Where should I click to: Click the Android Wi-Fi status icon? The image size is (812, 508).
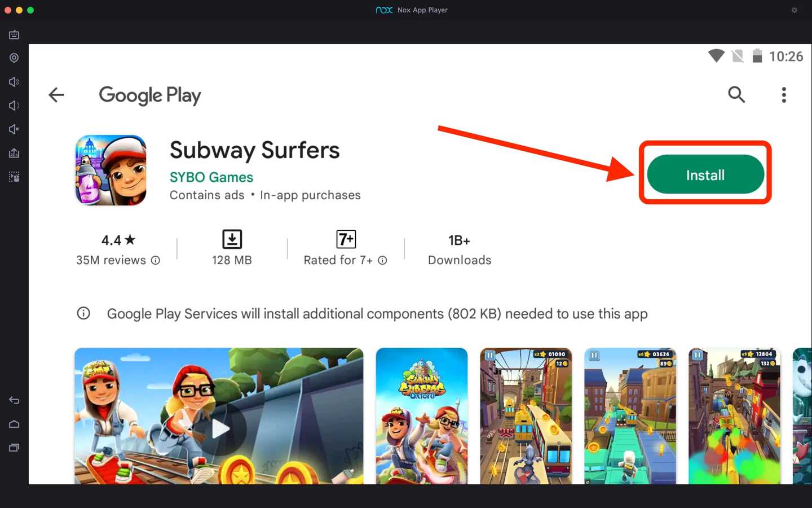click(716, 55)
